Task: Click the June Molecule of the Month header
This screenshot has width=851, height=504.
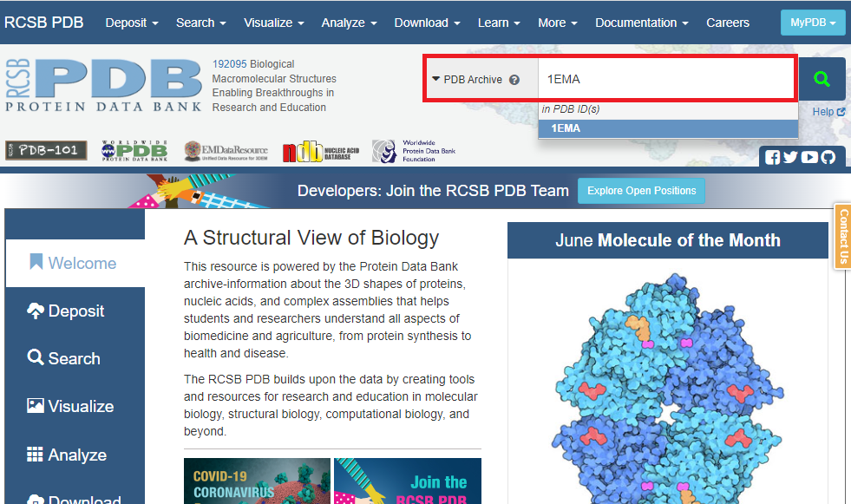Action: click(668, 240)
